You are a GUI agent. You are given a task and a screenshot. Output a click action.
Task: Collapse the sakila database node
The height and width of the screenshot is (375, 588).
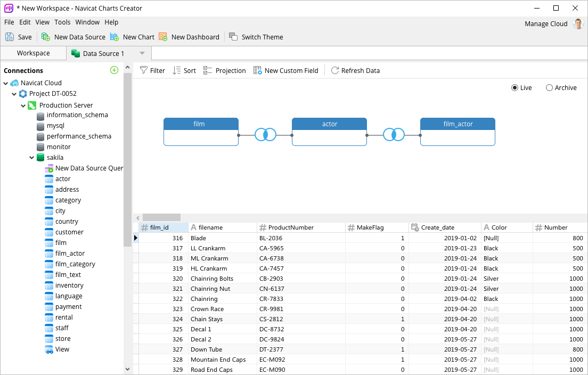pyautogui.click(x=31, y=158)
